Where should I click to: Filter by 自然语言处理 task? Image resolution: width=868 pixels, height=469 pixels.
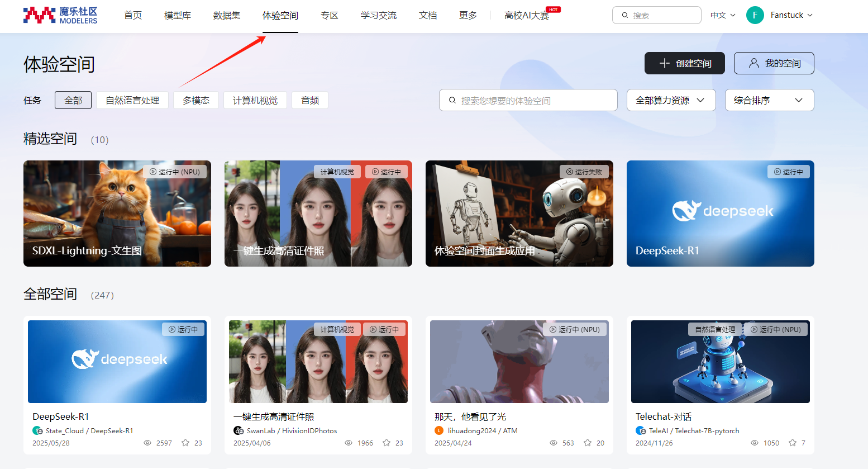pyautogui.click(x=132, y=100)
